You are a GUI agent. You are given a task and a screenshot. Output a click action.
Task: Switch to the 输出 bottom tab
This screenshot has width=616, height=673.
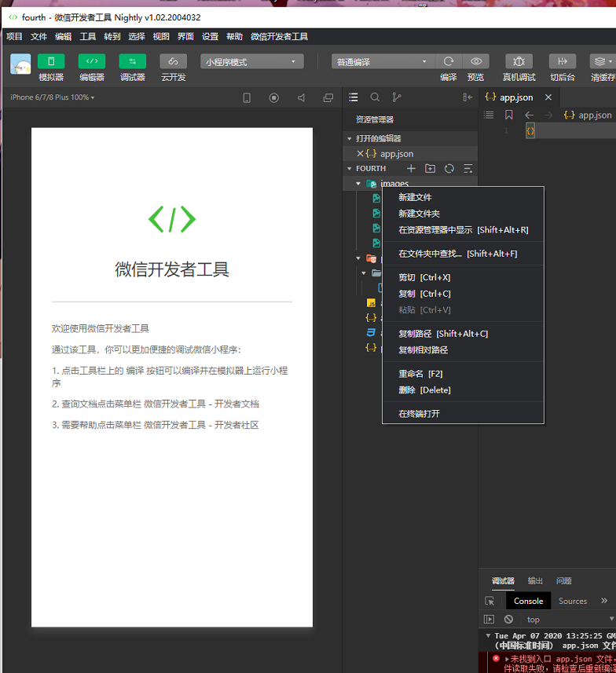pos(535,580)
